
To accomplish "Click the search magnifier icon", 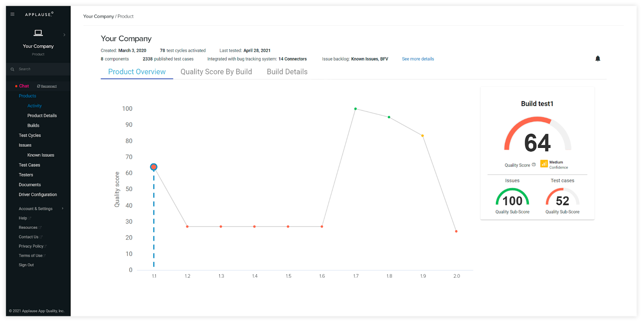I will click(12, 69).
